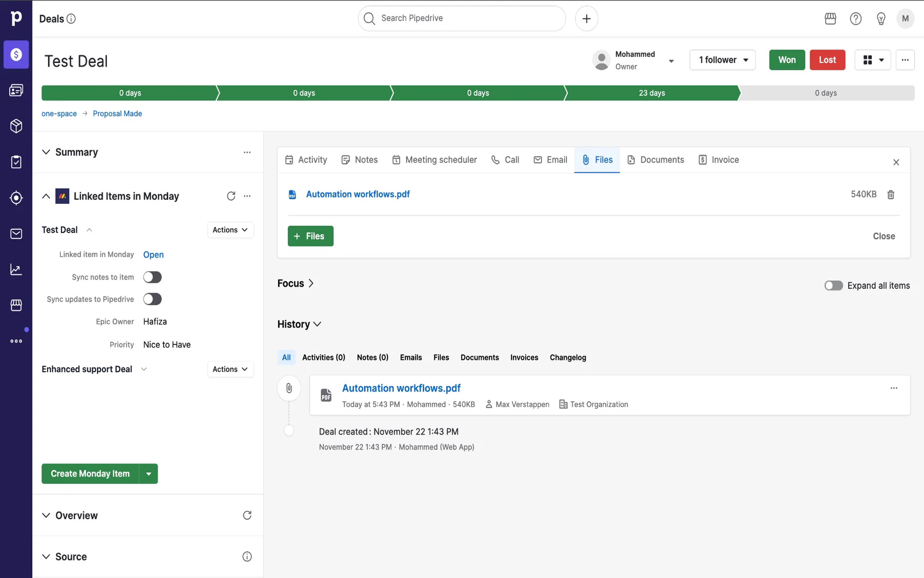Click the Pipedrive logo icon

[16, 18]
